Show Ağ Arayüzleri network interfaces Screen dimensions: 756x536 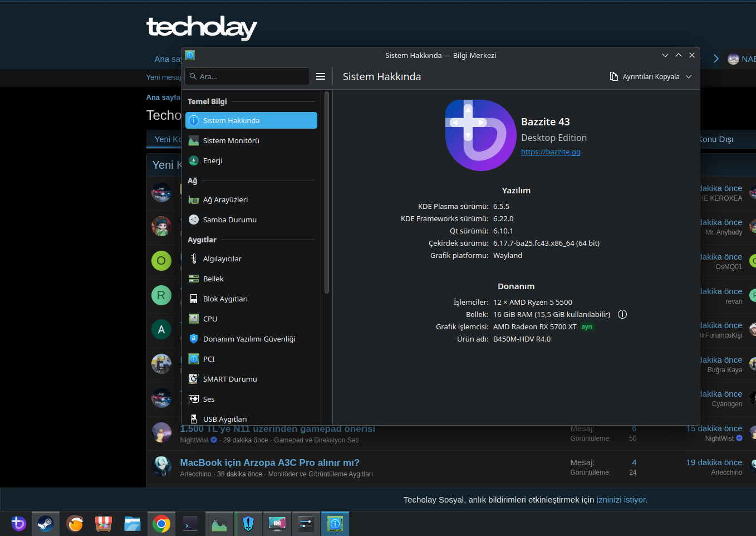click(x=252, y=199)
